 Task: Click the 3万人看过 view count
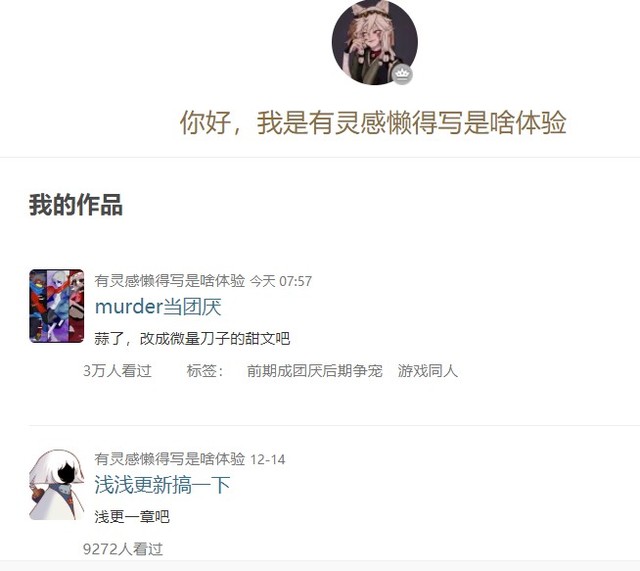118,371
